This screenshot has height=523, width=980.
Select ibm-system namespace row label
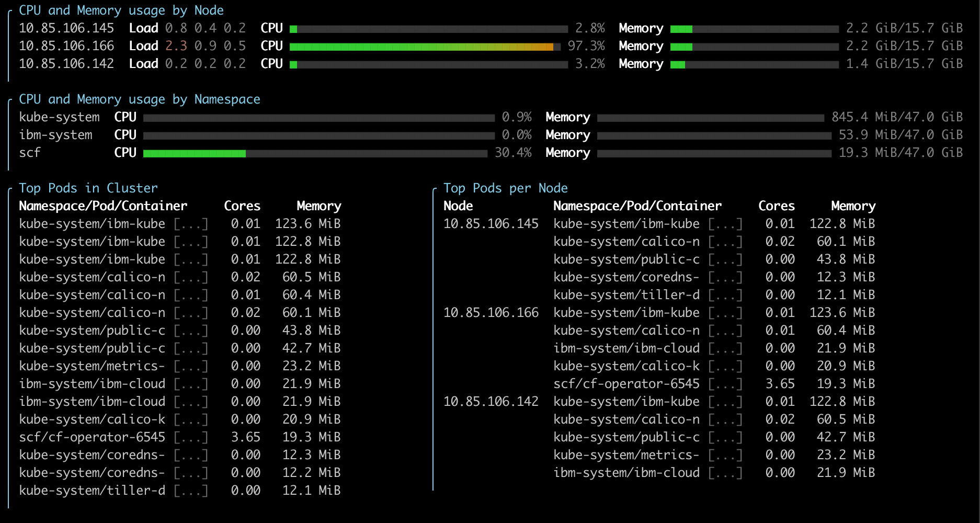click(x=55, y=135)
